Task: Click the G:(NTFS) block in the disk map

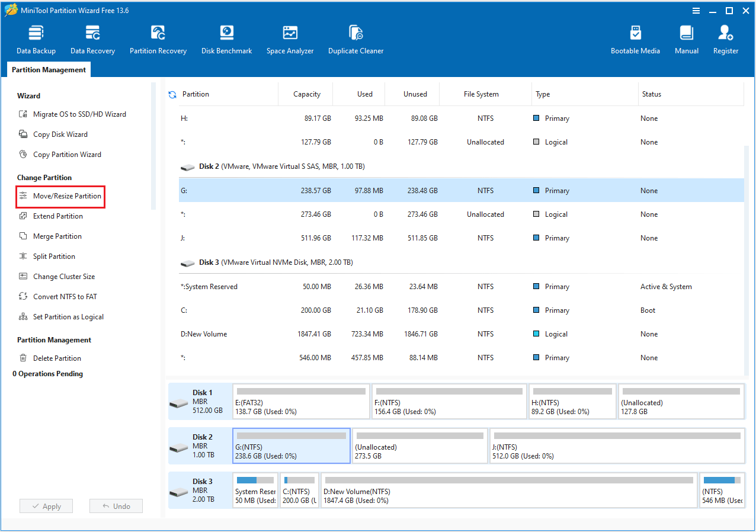Action: [291, 446]
